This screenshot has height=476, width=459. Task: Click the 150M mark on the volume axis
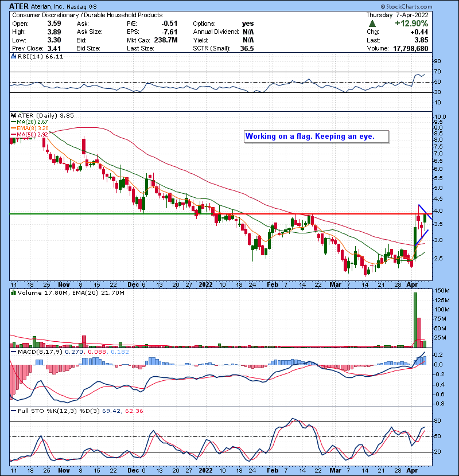(x=442, y=291)
